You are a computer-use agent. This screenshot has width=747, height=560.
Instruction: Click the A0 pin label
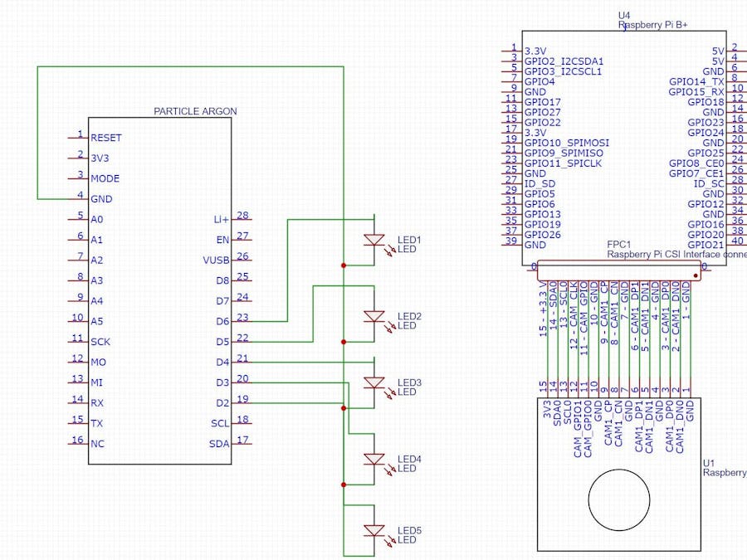[x=97, y=220]
